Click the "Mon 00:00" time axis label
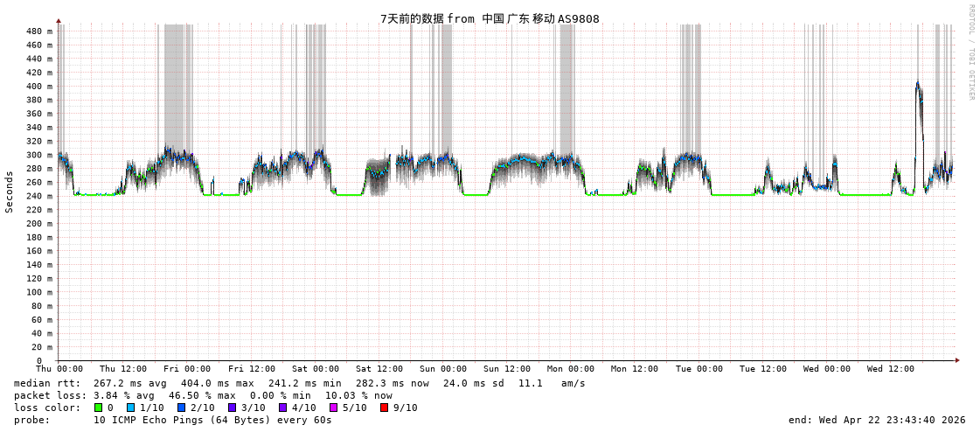Screen dimensions: 980x432 coord(573,369)
